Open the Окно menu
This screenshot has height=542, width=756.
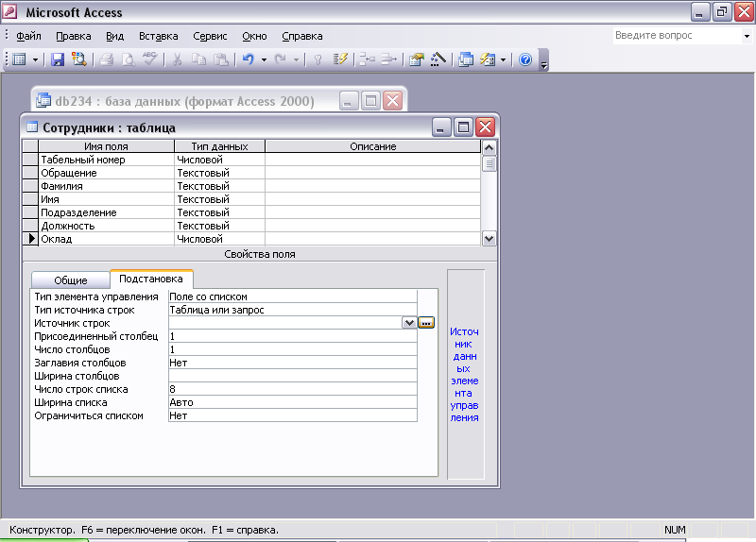[254, 36]
